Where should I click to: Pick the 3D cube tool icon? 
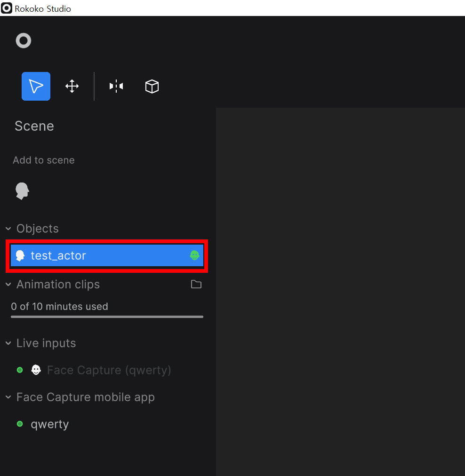[x=152, y=86]
